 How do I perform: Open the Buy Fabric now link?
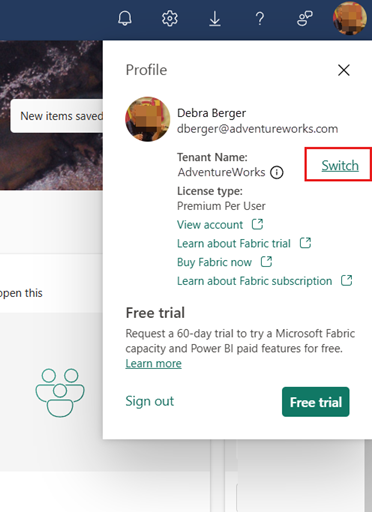click(x=214, y=262)
